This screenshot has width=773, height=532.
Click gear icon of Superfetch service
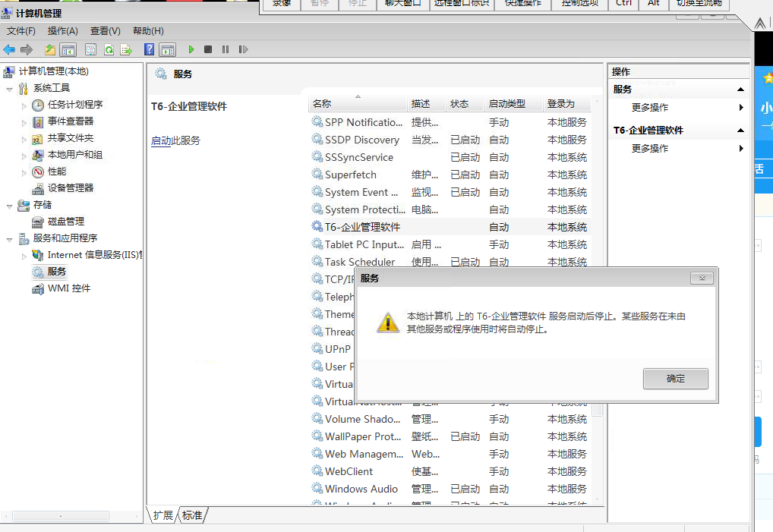point(317,175)
